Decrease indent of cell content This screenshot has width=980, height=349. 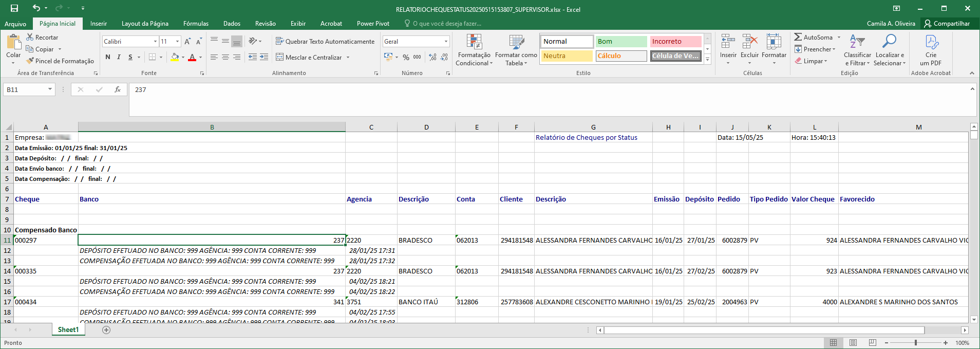coord(253,57)
